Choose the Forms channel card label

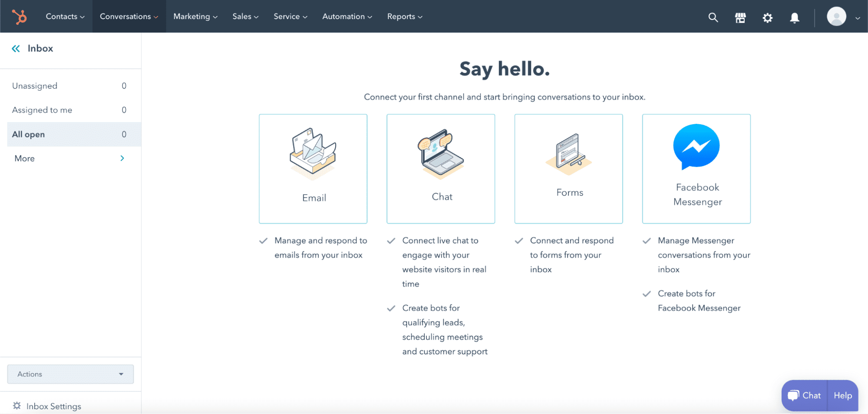point(570,192)
